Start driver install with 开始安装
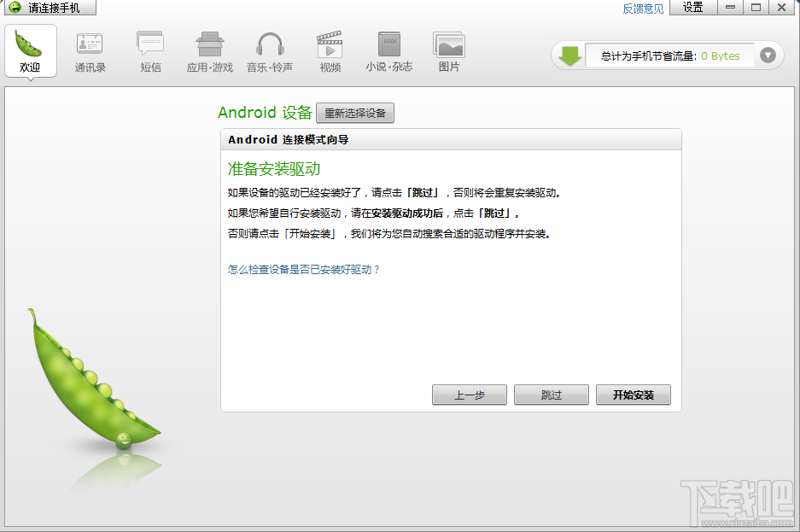Viewport: 800px width, 532px height. 634,395
